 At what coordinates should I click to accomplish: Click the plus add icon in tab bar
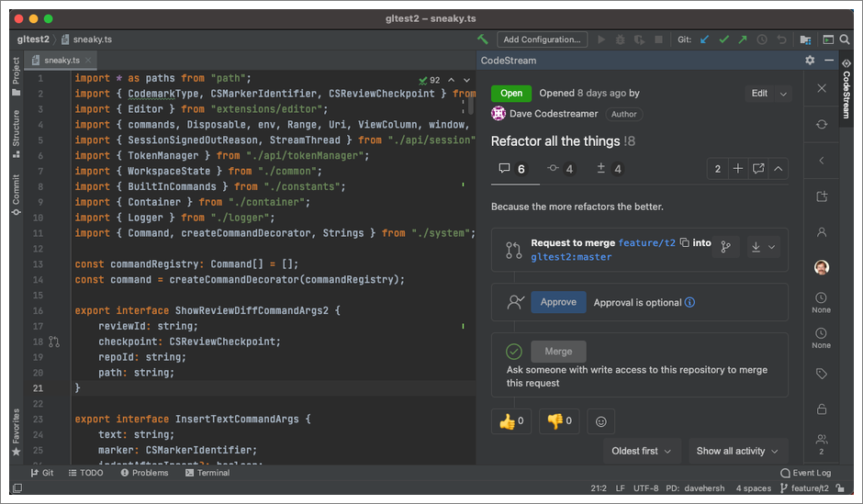[738, 168]
